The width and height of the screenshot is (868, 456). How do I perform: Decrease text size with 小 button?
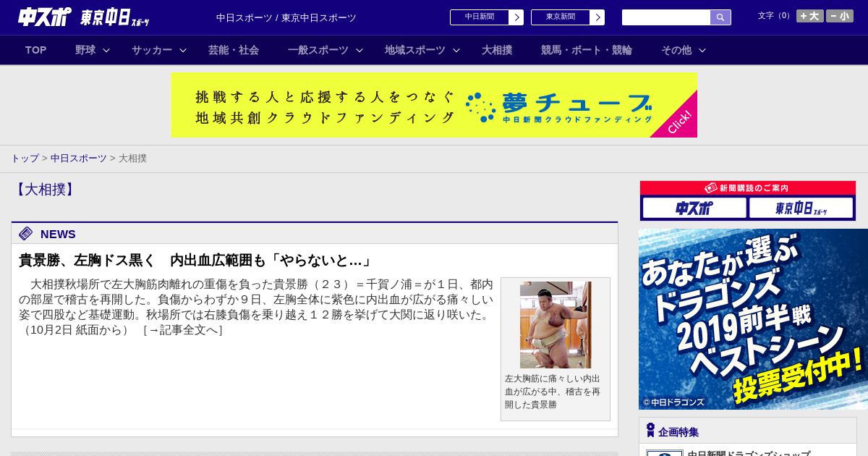[840, 16]
